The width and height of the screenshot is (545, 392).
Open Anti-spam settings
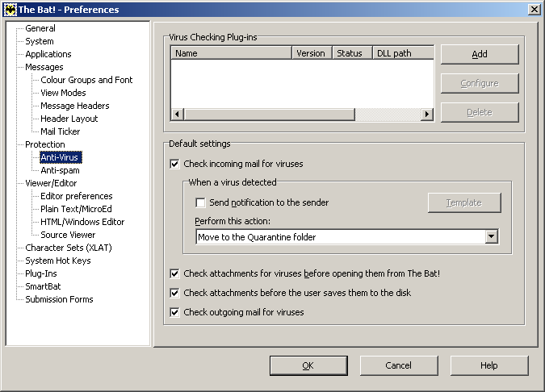coord(60,170)
